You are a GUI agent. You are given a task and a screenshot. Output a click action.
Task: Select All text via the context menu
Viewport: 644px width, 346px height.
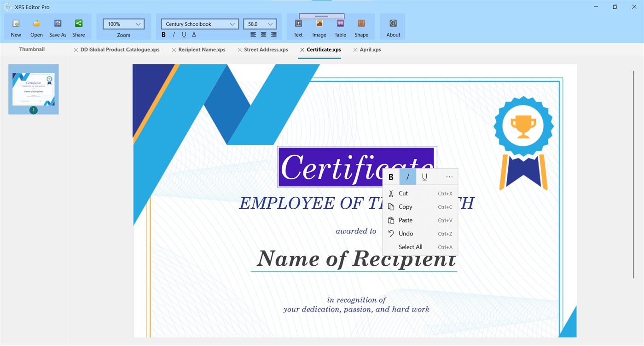point(410,247)
